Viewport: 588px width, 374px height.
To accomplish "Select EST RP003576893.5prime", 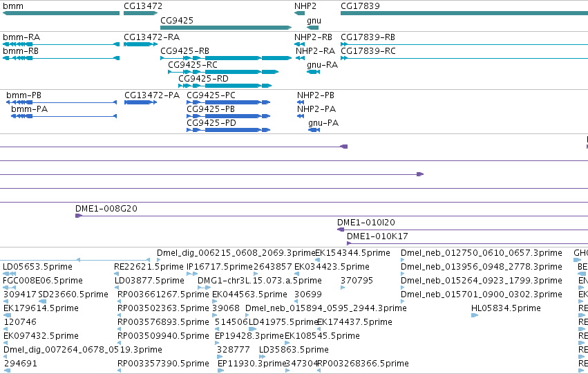I will point(120,329).
